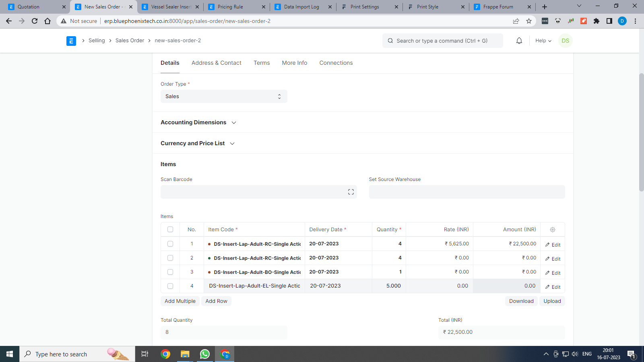
Task: Open a new browser tab
Action: (545, 7)
